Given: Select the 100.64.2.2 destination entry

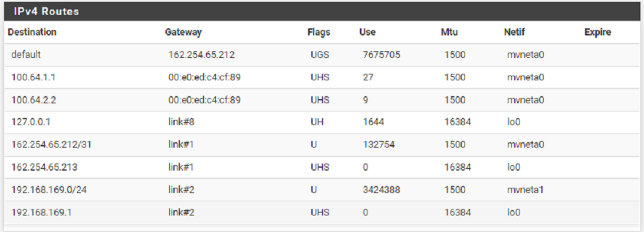Looking at the screenshot, I should 34,100.
